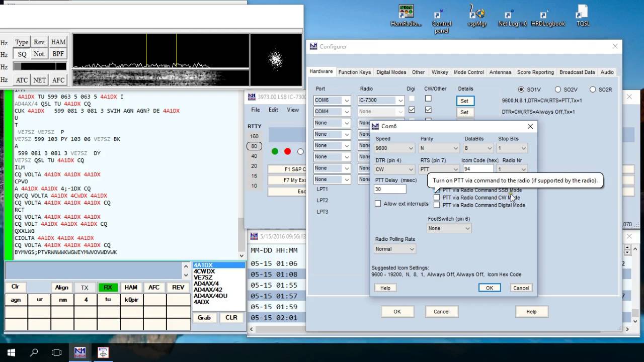Open the Parity dropdown
The image size is (644, 362).
coord(440,148)
